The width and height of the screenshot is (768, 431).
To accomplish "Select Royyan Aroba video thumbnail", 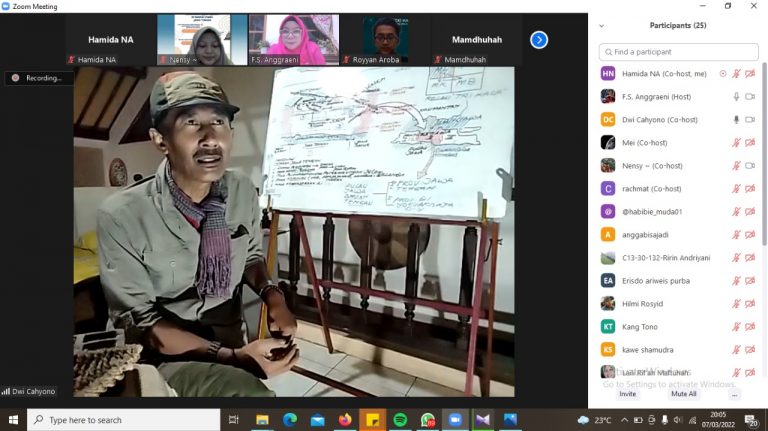I will tap(385, 40).
